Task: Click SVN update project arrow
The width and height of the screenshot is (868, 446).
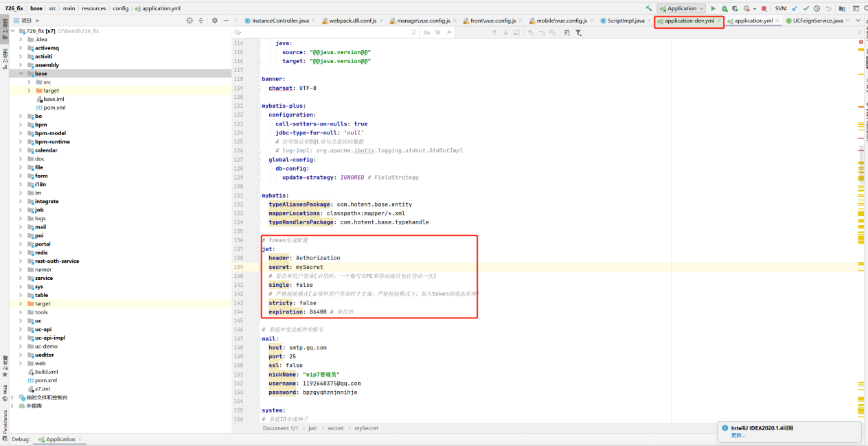Action: click(795, 8)
